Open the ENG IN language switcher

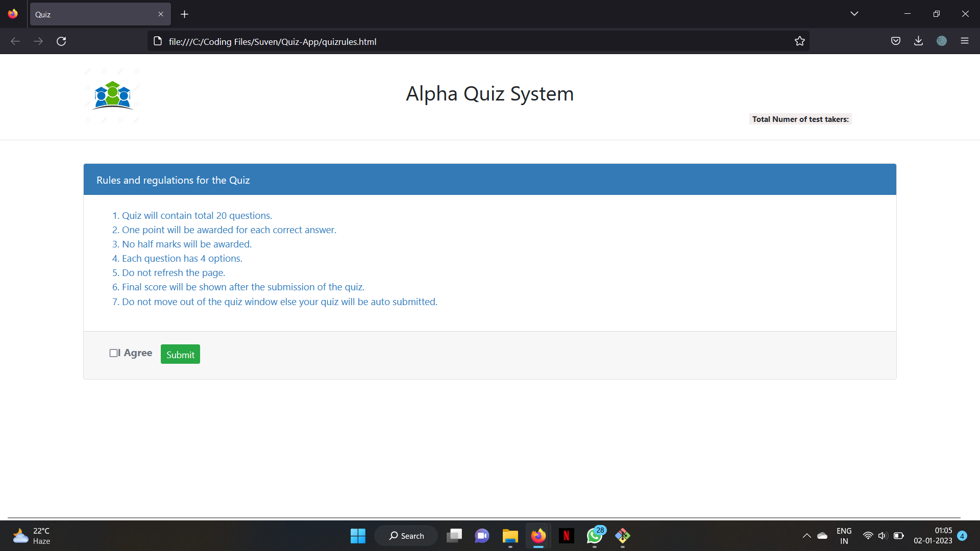click(x=844, y=536)
